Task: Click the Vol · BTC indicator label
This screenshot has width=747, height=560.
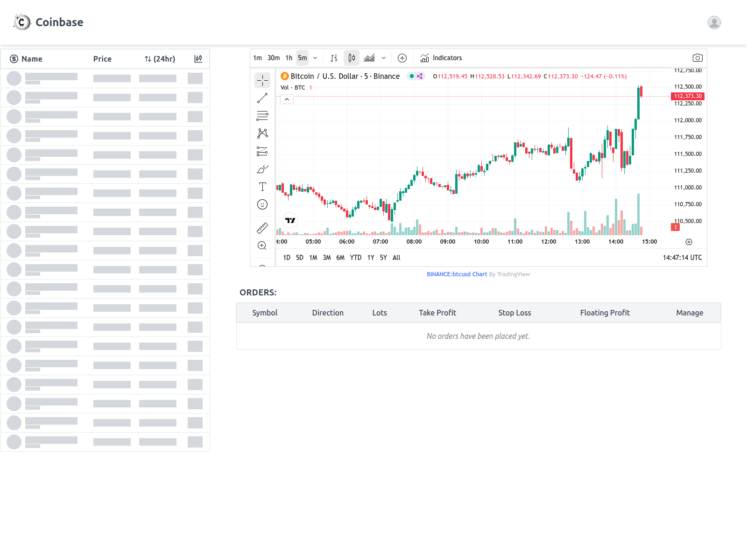Action: pyautogui.click(x=293, y=88)
